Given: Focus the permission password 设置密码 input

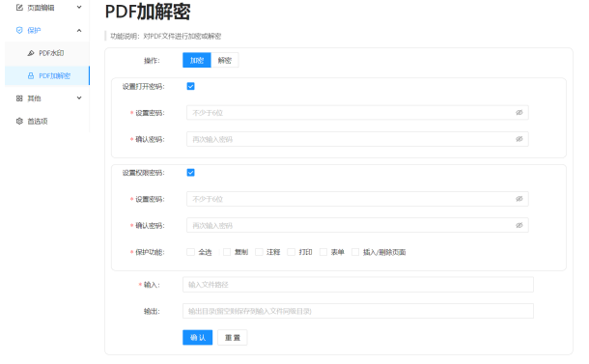Looking at the screenshot, I should (x=357, y=199).
